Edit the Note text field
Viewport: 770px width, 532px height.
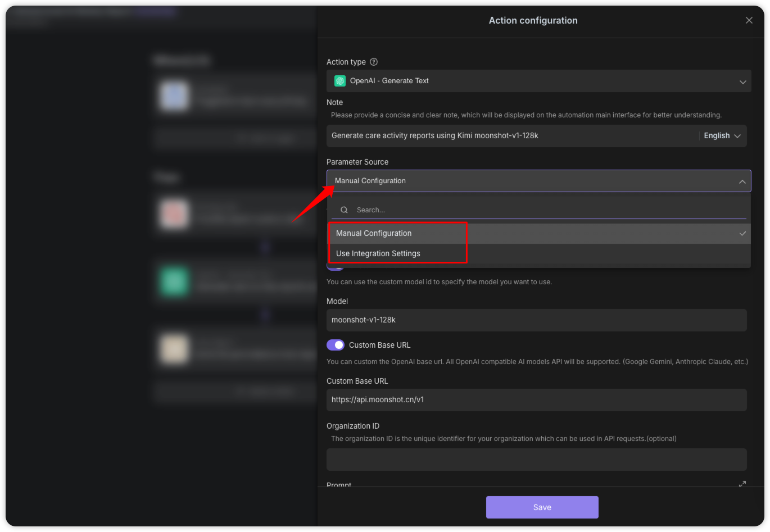pyautogui.click(x=511, y=136)
